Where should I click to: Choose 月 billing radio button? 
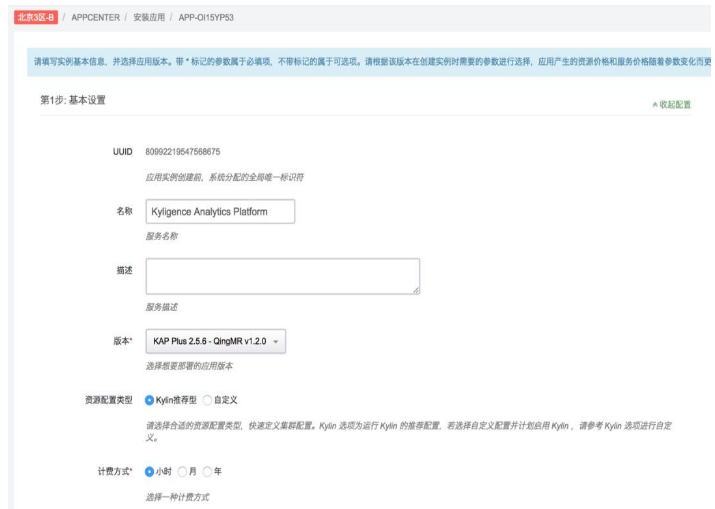[182, 471]
